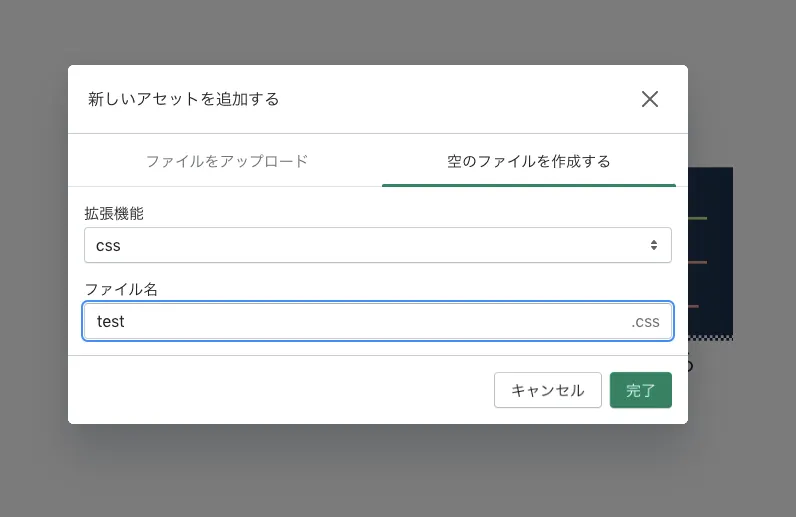The width and height of the screenshot is (796, 517).
Task: Click the lowest pink line in thumbnail
Action: pyautogui.click(x=693, y=306)
